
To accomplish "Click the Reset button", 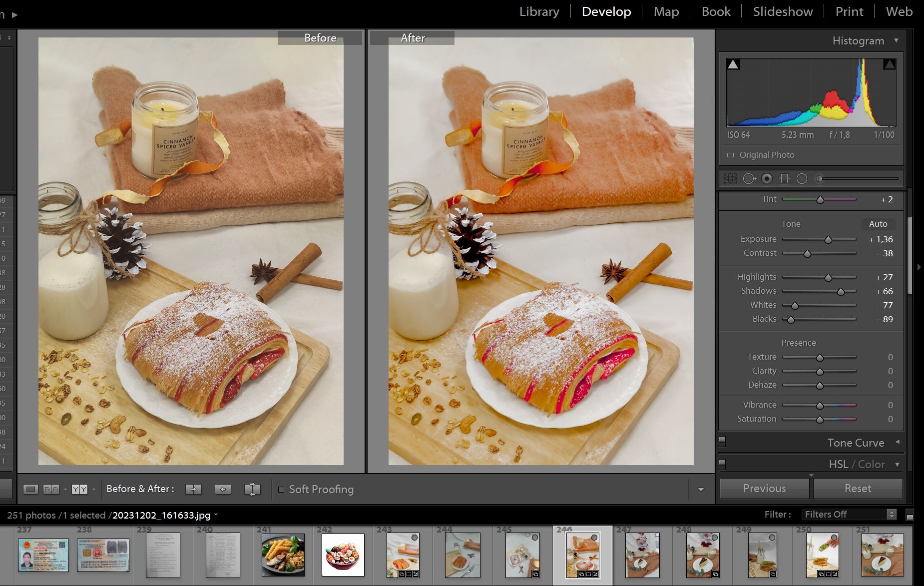I will coord(858,489).
